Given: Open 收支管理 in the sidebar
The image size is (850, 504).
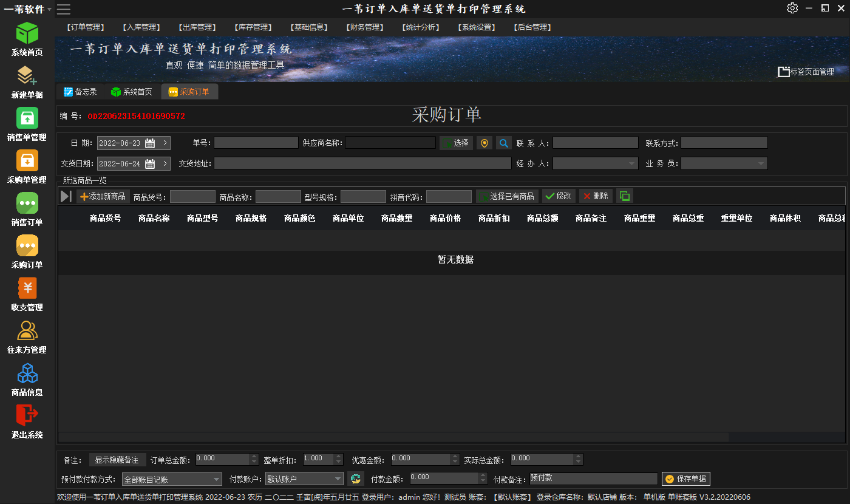Looking at the screenshot, I should [27, 295].
